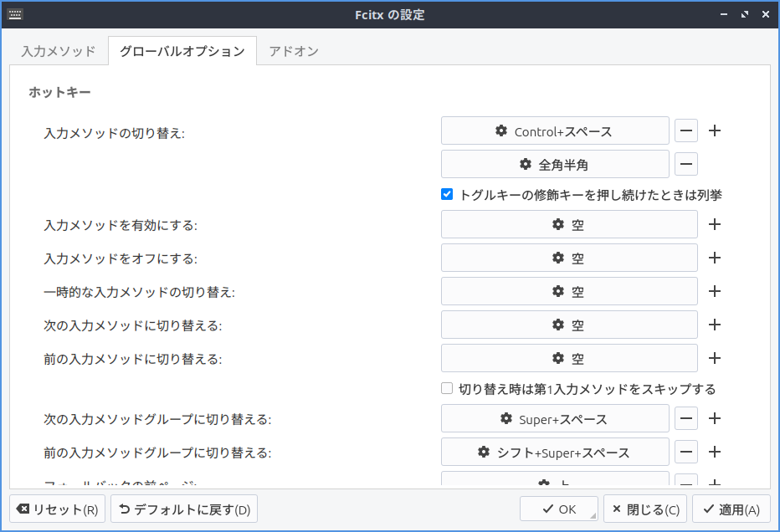
Task: Add a hotkey for 前の入力メソッドに切り替える with plus
Action: coord(715,358)
